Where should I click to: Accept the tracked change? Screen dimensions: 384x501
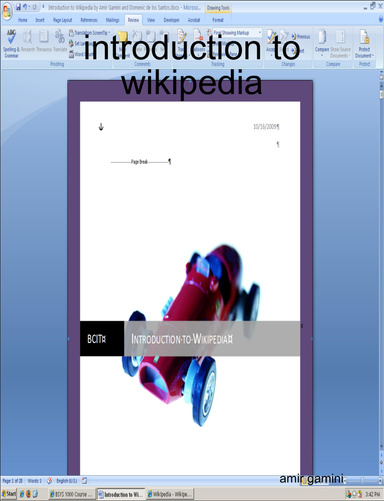pos(271,44)
